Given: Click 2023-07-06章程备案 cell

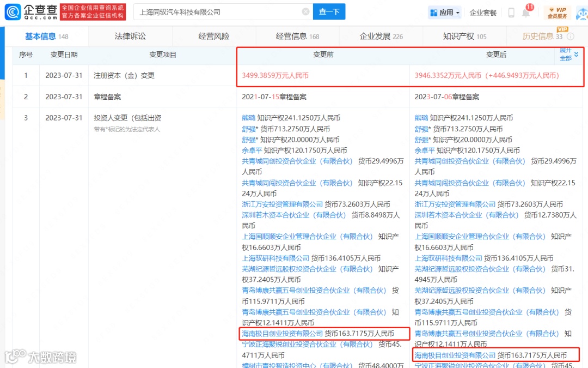Looking at the screenshot, I should coord(446,97).
